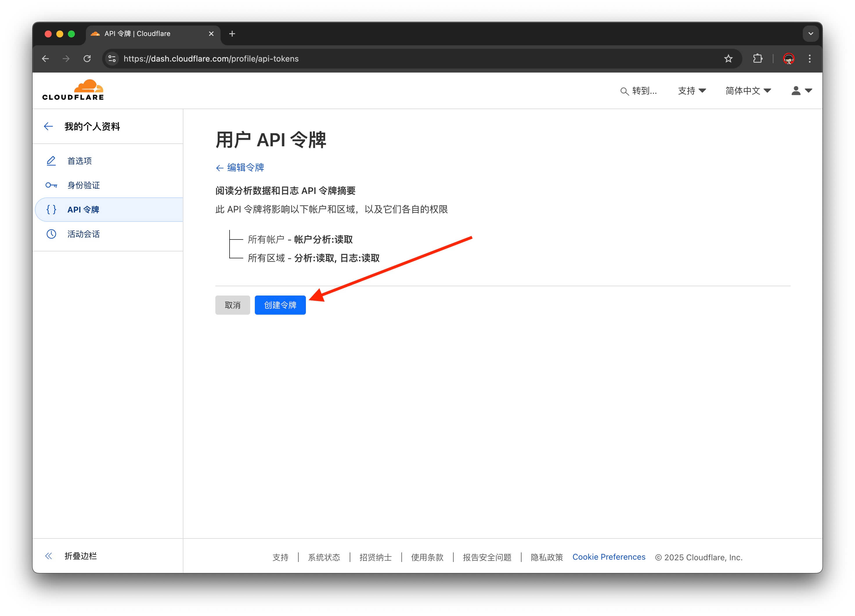The width and height of the screenshot is (855, 616).
Task: Click the Cloudflare logo
Action: (x=73, y=90)
